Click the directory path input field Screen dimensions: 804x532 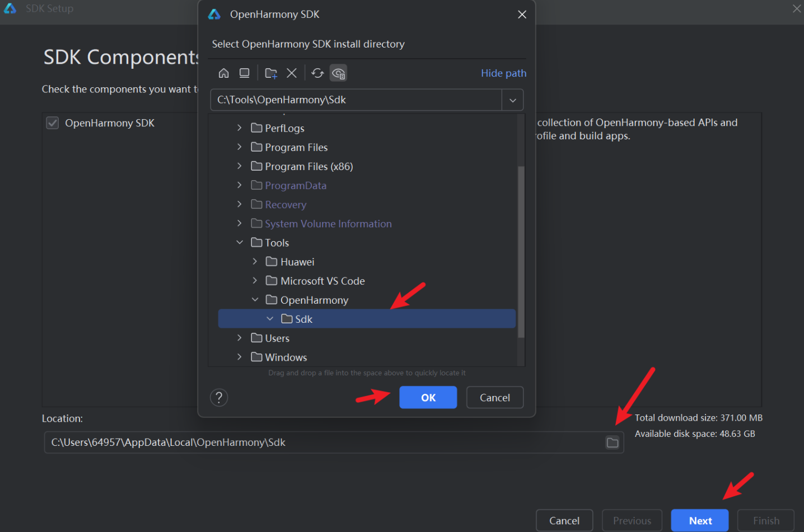coord(357,100)
